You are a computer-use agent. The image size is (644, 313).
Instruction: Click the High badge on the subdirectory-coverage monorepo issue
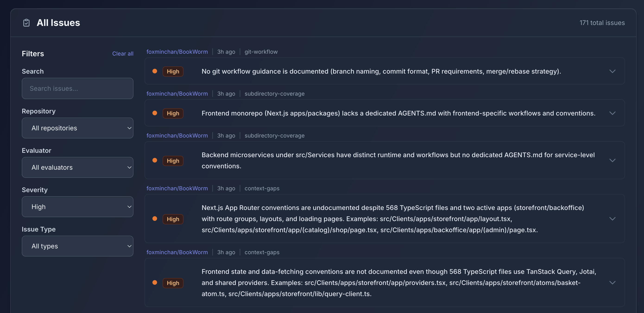(173, 113)
